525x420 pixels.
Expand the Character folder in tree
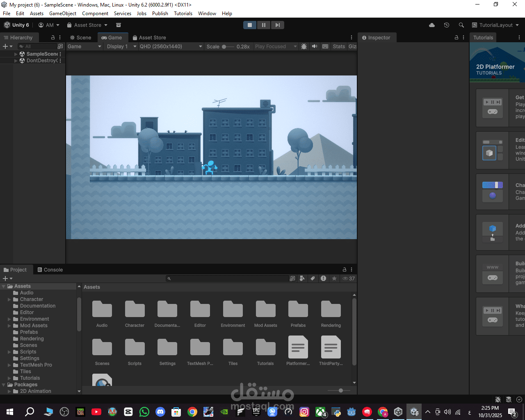coord(9,299)
